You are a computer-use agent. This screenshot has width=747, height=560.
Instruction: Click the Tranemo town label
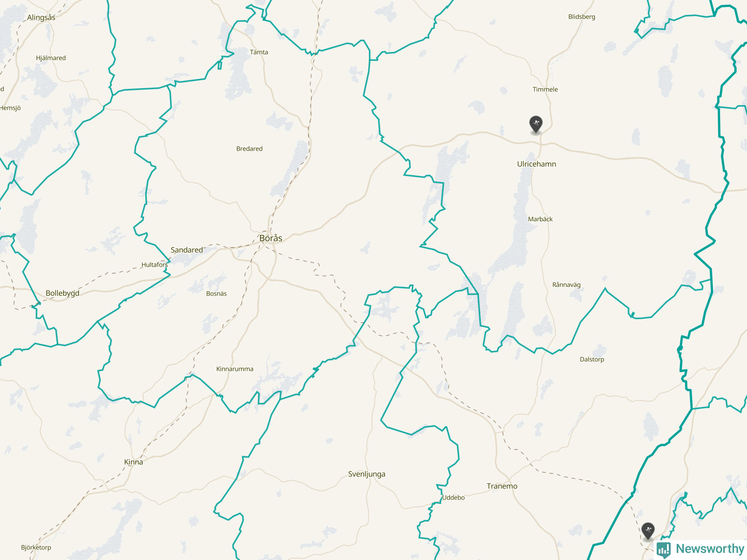pyautogui.click(x=502, y=486)
